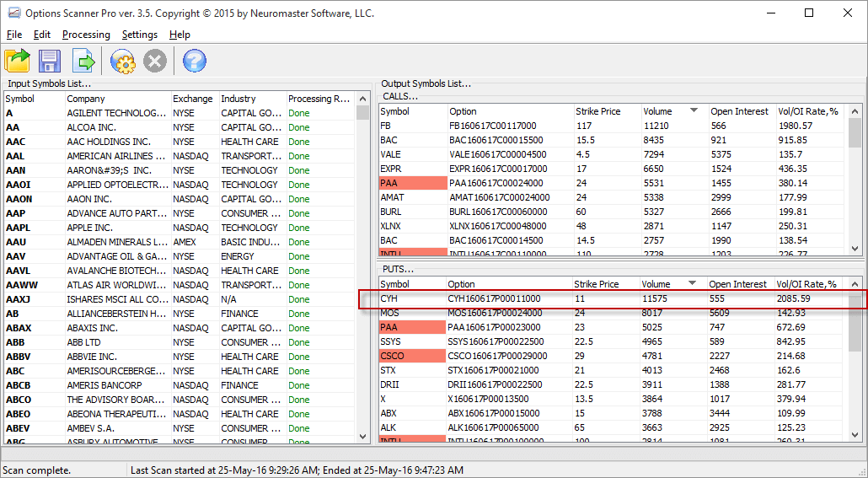Select the EXPR call row
This screenshot has height=478, width=868.
(x=613, y=169)
